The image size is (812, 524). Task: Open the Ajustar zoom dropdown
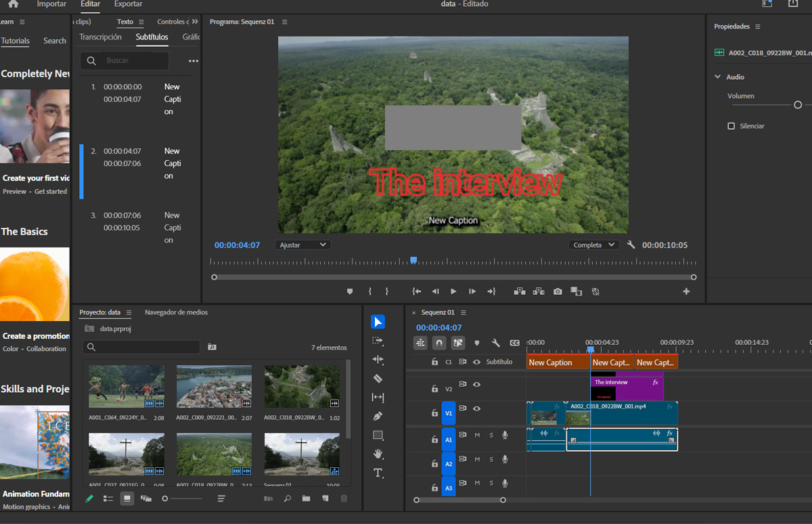coord(302,245)
